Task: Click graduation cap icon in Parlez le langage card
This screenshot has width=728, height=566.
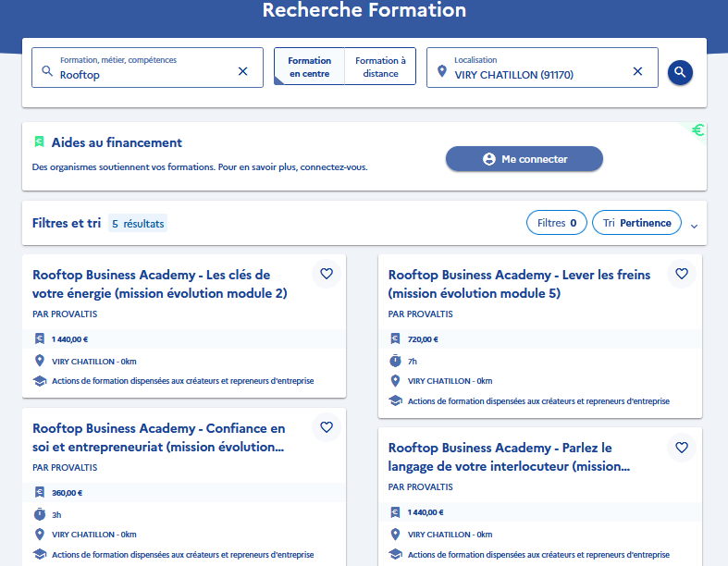Action: (395, 554)
